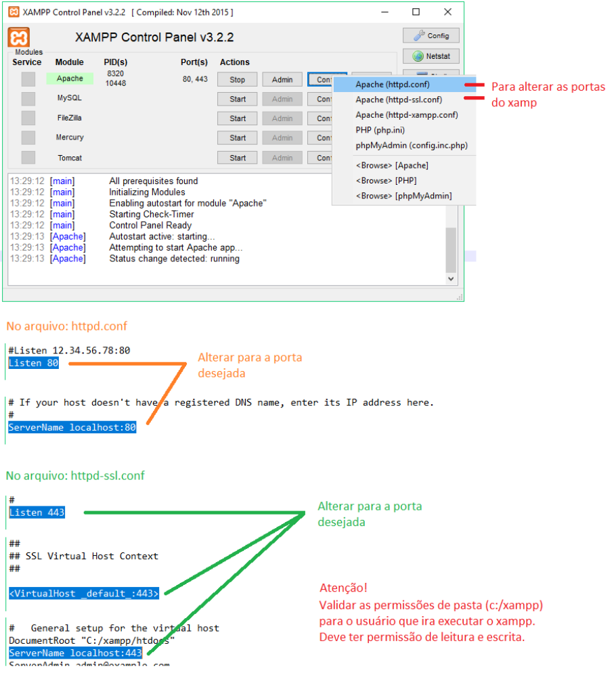Toggle the MySQL service checkbox
Image resolution: width=616 pixels, height=677 pixels.
pos(28,100)
